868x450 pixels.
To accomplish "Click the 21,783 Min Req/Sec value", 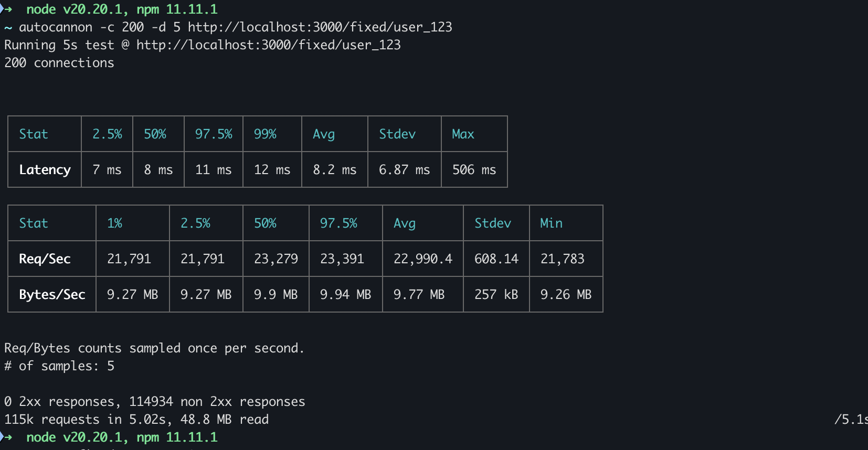I will coord(562,259).
